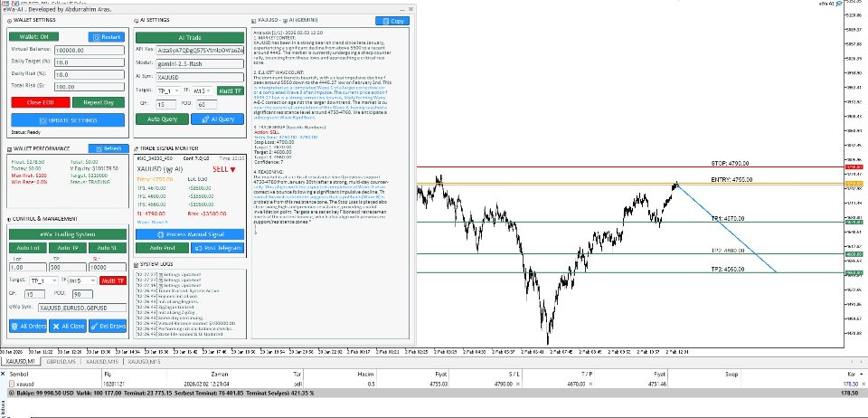Click the All Close X button
The height and width of the screenshot is (418, 868).
(x=68, y=326)
